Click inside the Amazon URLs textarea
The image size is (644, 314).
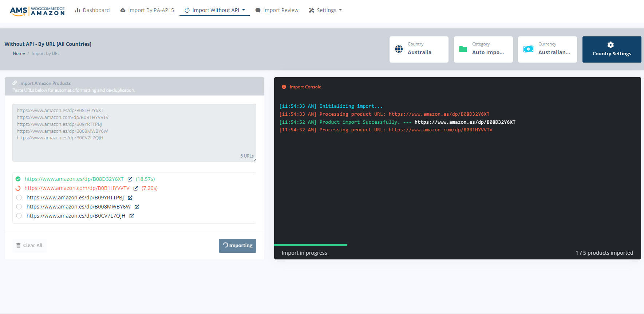click(134, 132)
